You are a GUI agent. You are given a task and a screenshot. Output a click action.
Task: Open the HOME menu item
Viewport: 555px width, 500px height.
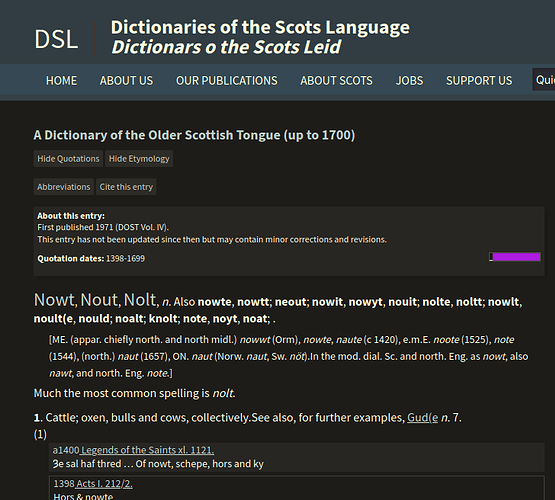point(61,81)
